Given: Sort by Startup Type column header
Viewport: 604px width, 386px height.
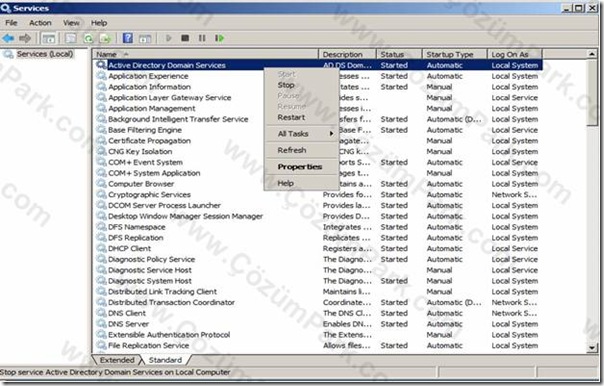Looking at the screenshot, I should click(455, 54).
